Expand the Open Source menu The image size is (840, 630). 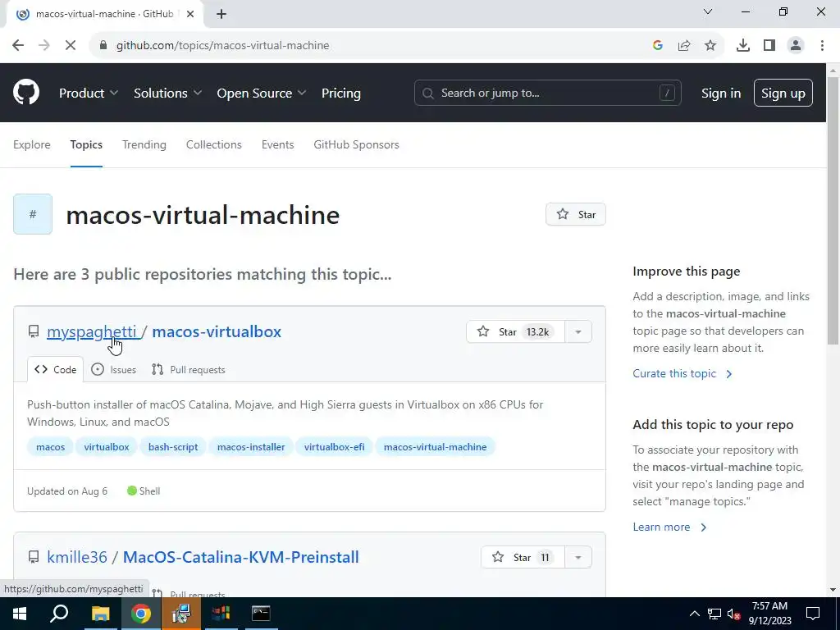point(262,94)
